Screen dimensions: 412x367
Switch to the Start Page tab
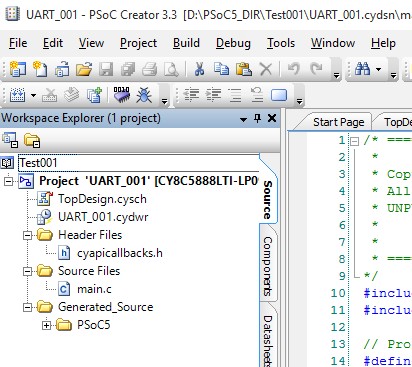pos(338,122)
